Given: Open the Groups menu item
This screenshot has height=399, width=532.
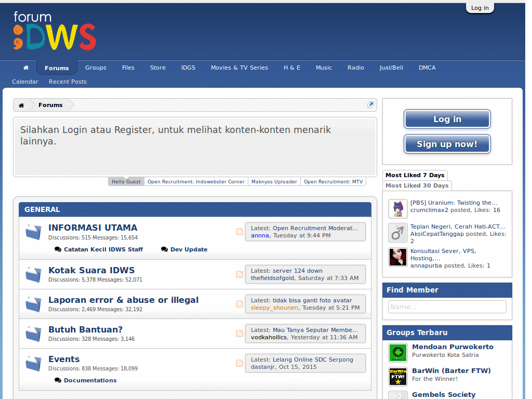Looking at the screenshot, I should coord(96,68).
